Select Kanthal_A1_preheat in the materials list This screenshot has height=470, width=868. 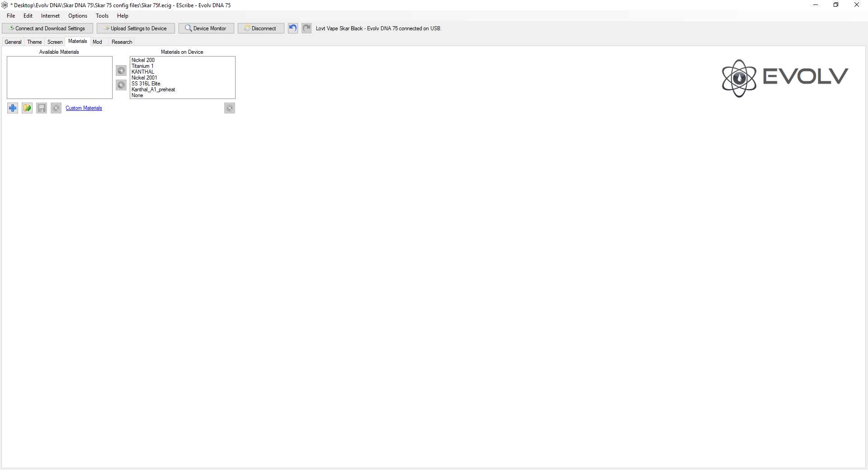pyautogui.click(x=153, y=89)
